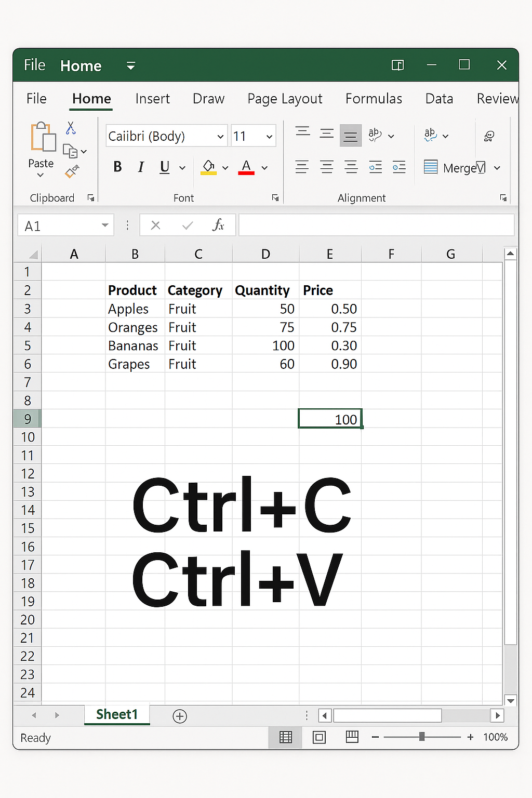
Task: Click Increase Indent icon
Action: coord(399,167)
